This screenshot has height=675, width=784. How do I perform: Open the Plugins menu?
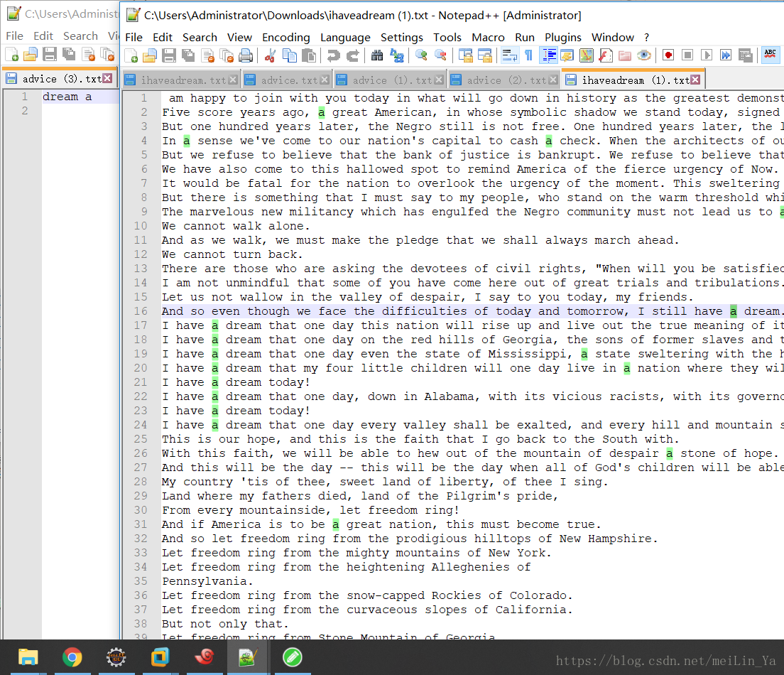point(563,38)
